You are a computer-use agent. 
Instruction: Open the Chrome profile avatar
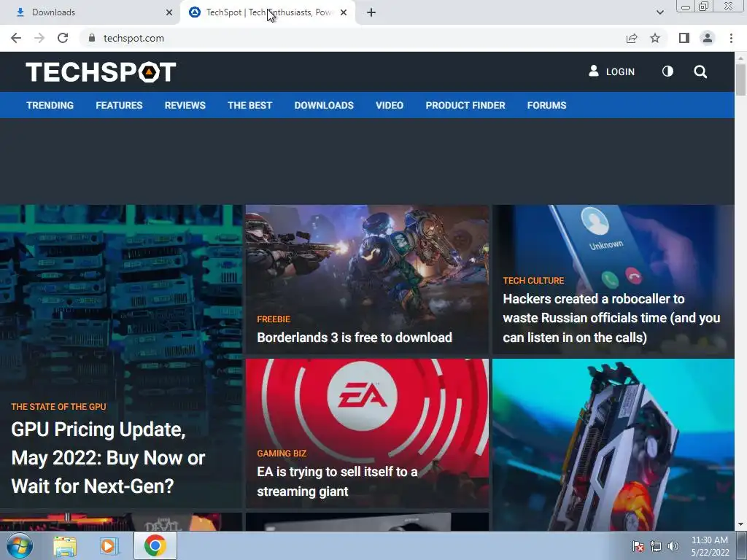[x=708, y=38]
